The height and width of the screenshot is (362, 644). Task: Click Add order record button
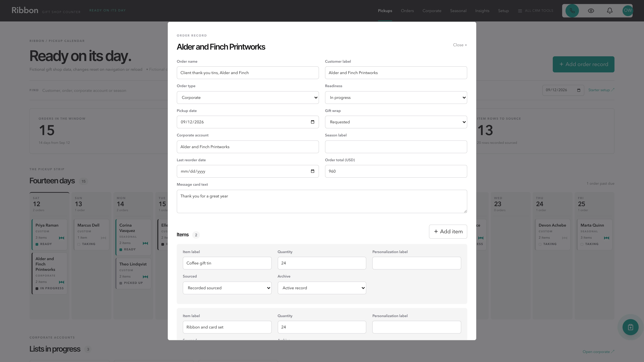pos(583,64)
